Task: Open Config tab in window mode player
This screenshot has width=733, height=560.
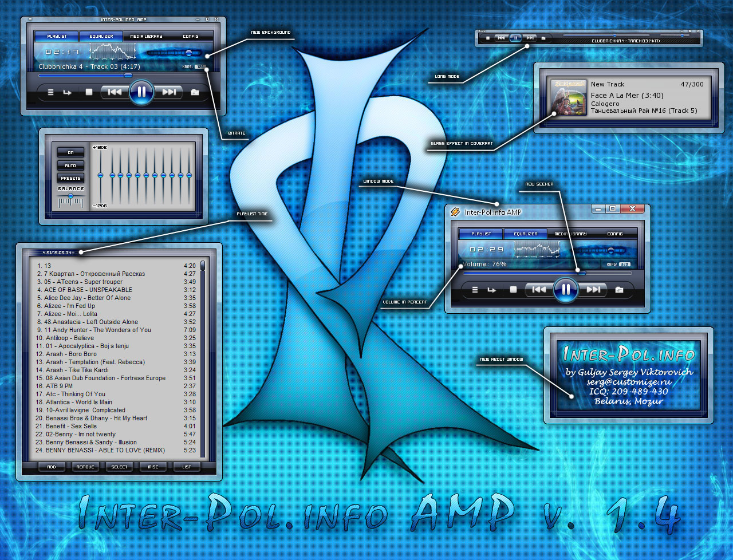Action: coord(615,234)
